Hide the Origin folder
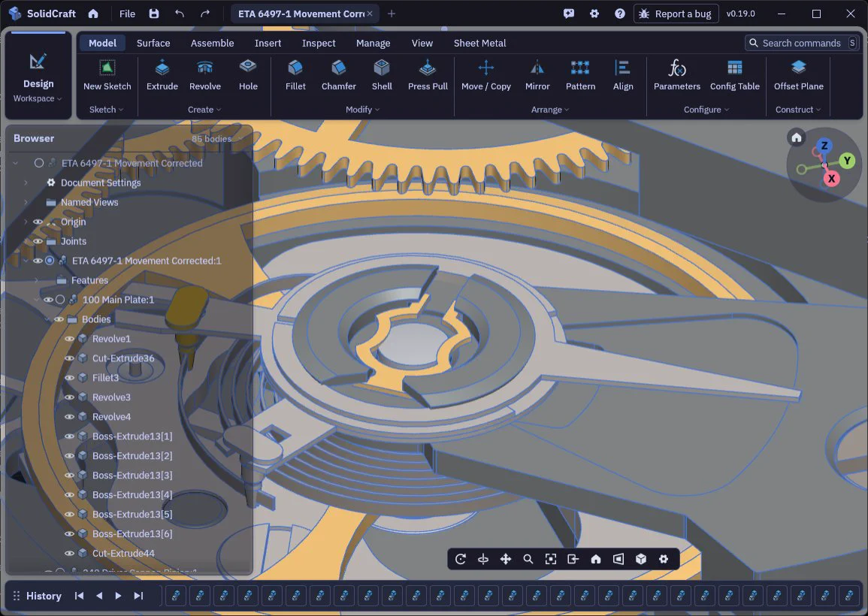 [38, 222]
